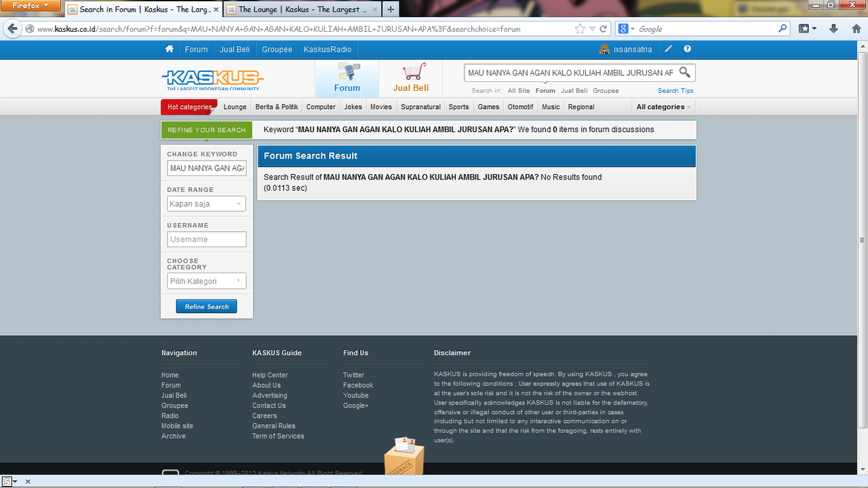The height and width of the screenshot is (488, 868).
Task: Select the Music category
Action: (551, 106)
